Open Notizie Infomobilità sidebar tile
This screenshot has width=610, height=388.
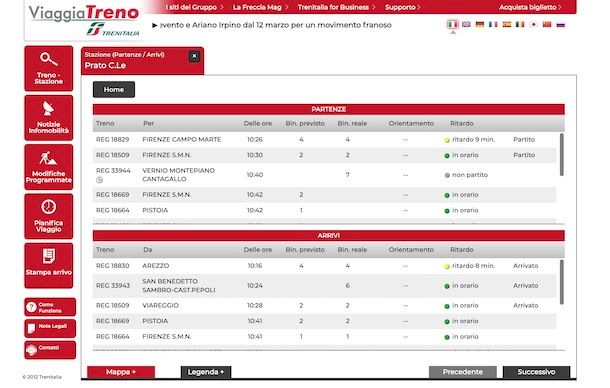[49, 118]
